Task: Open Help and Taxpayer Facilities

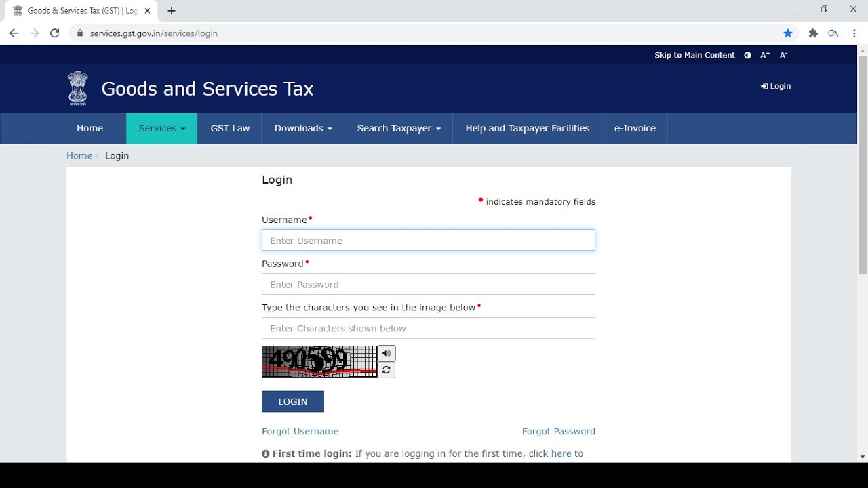Action: coord(528,128)
